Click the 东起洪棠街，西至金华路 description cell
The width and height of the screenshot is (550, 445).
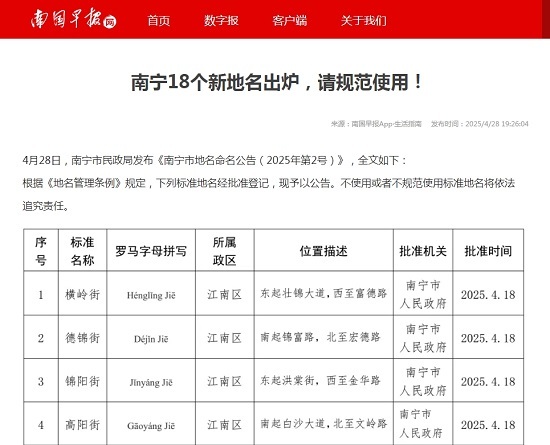pyautogui.click(x=323, y=381)
